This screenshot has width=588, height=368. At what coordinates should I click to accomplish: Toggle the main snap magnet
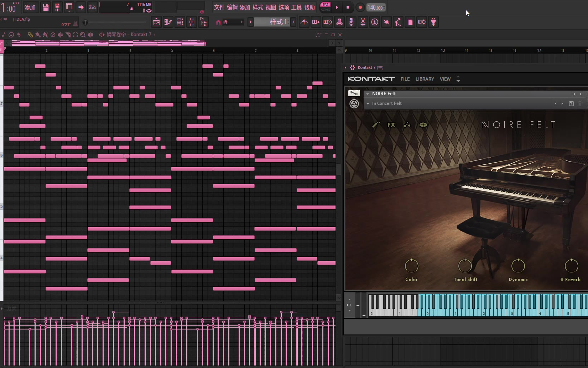[x=218, y=22]
